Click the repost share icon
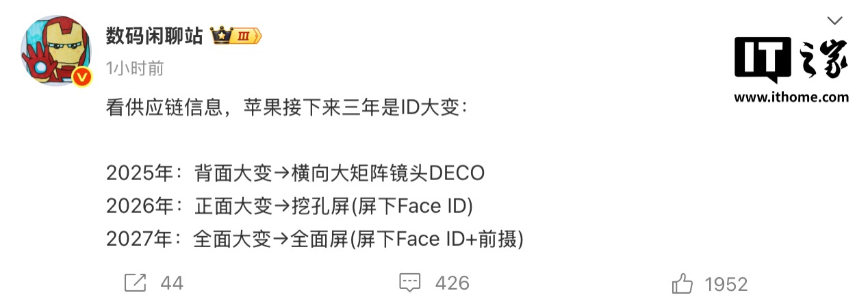This screenshot has height=306, width=868. pyautogui.click(x=135, y=283)
